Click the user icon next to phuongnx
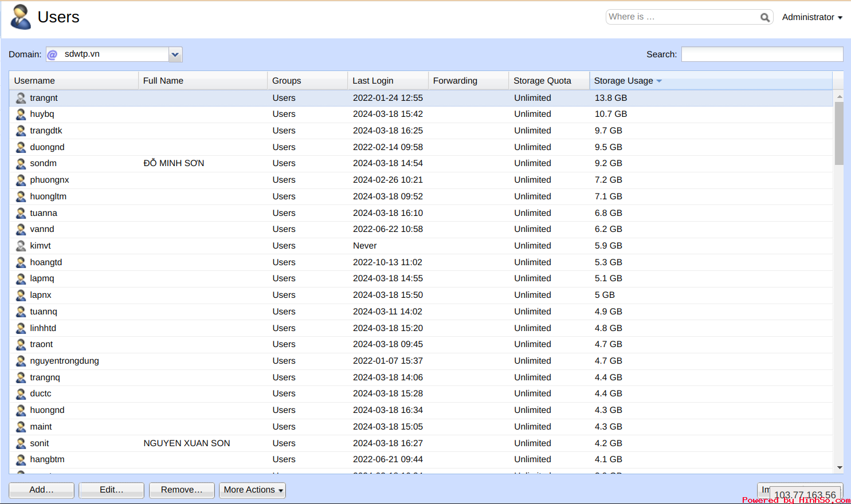851x504 pixels. (x=21, y=180)
